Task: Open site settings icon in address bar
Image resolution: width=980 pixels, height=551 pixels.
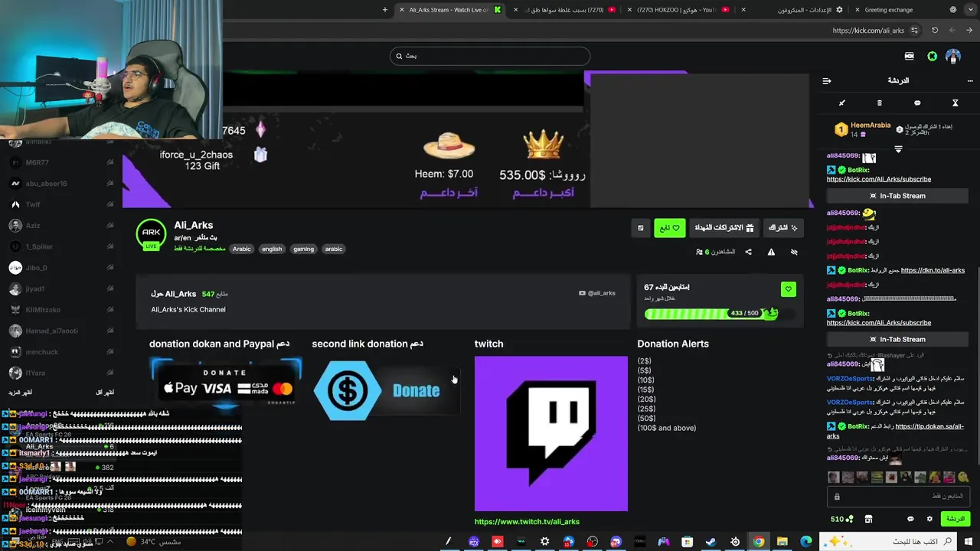Action: pyautogui.click(x=913, y=31)
